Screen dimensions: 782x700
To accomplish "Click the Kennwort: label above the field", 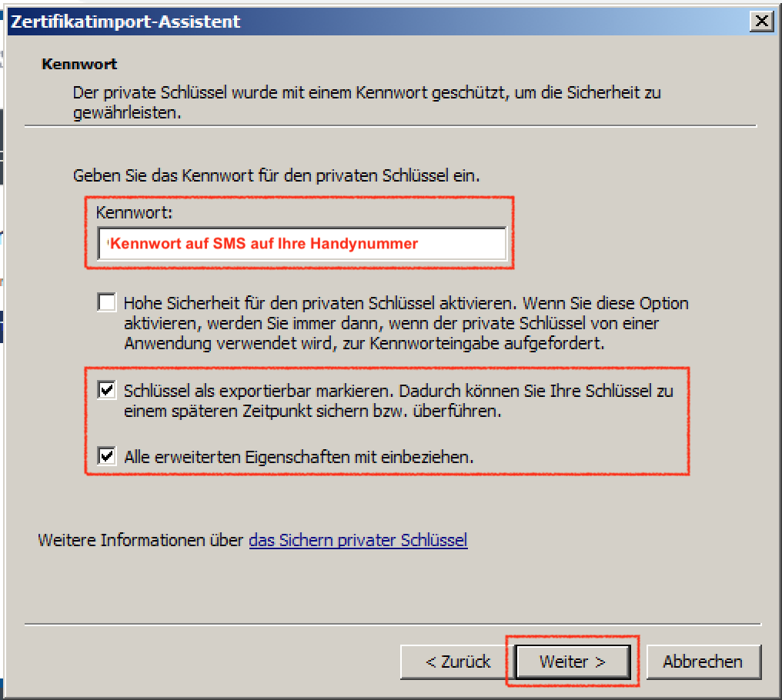I will pos(134,213).
